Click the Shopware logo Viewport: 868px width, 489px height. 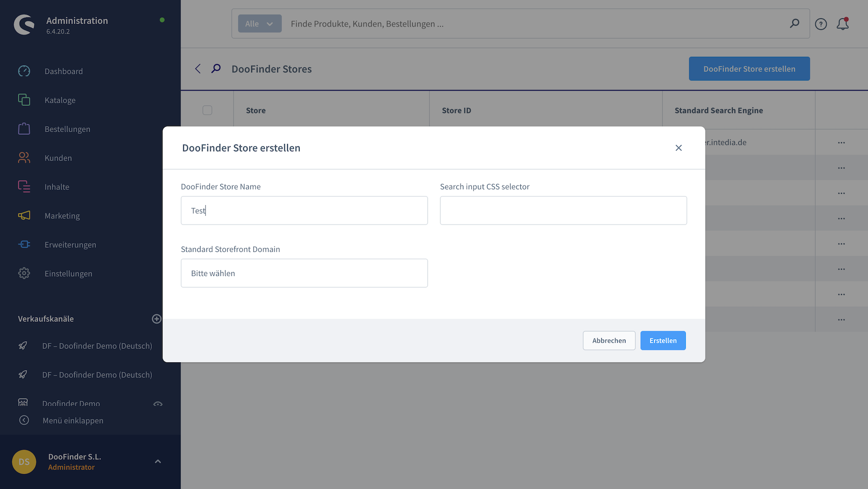(24, 25)
